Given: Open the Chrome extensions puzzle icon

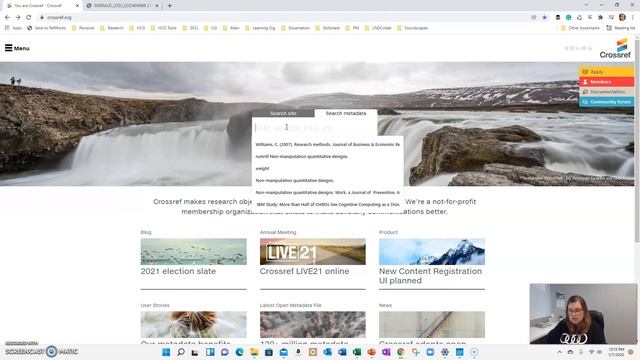Looking at the screenshot, I should click(x=600, y=18).
